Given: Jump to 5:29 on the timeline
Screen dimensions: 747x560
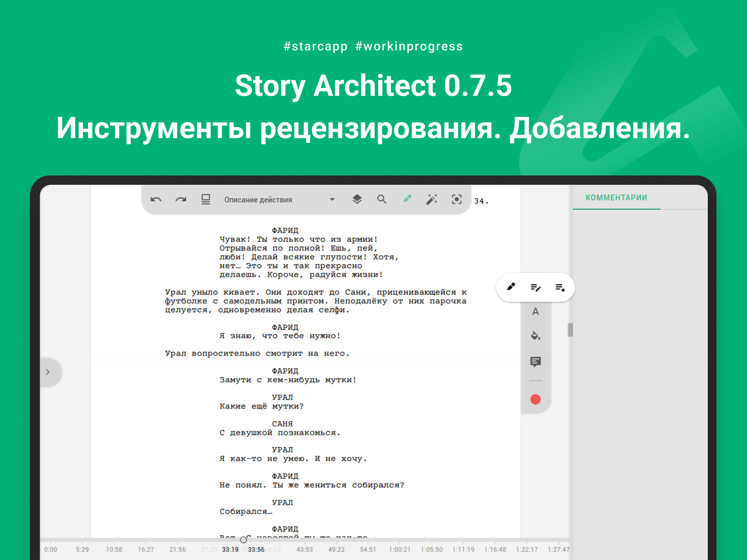Looking at the screenshot, I should pyautogui.click(x=82, y=549).
